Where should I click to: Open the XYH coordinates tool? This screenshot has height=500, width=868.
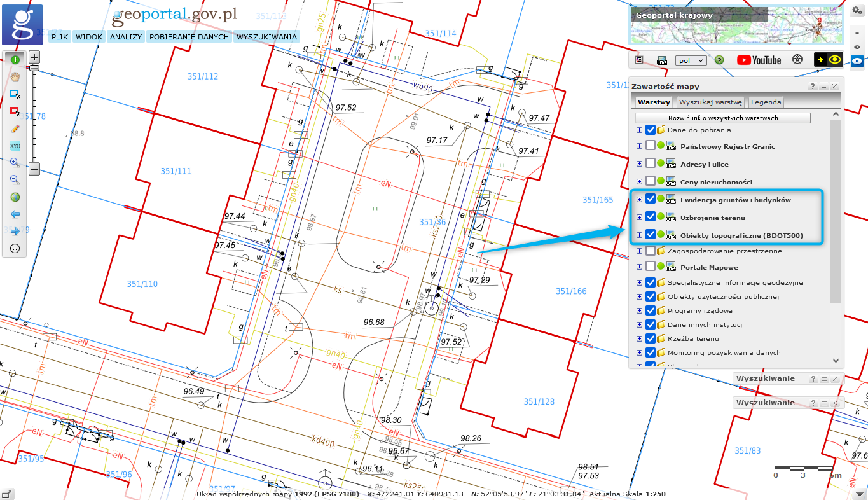click(15, 146)
